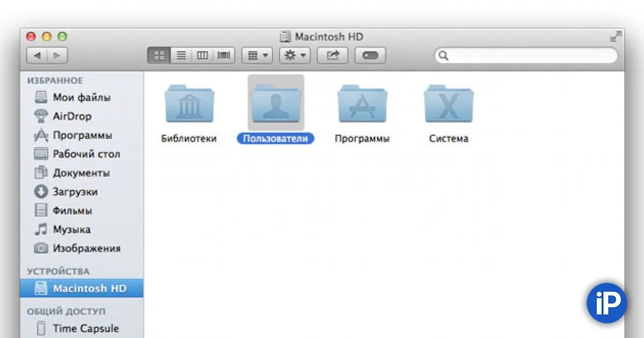Open Документы in the sidebar
Screen dimensions: 644x338
click(82, 173)
